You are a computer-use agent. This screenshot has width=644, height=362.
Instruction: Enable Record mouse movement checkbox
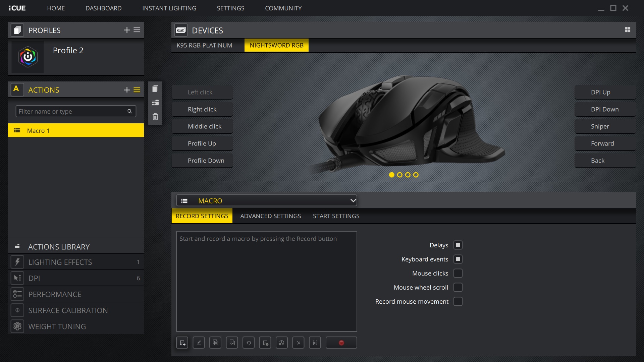coord(458,301)
